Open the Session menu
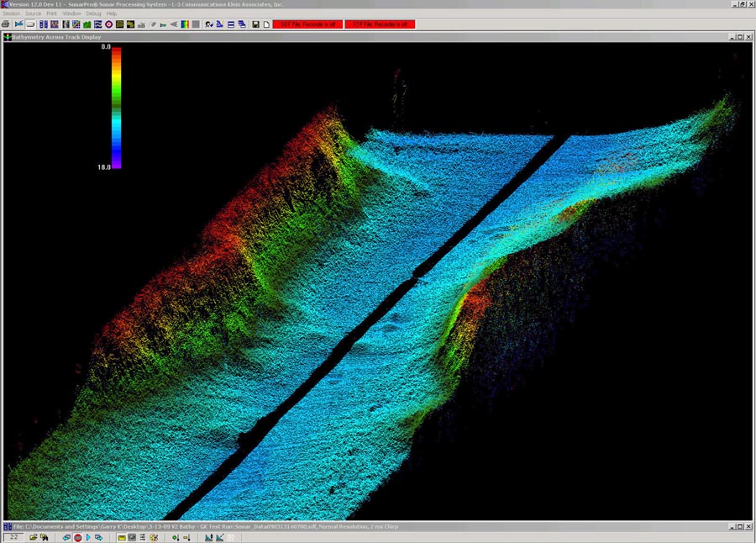 [11, 14]
